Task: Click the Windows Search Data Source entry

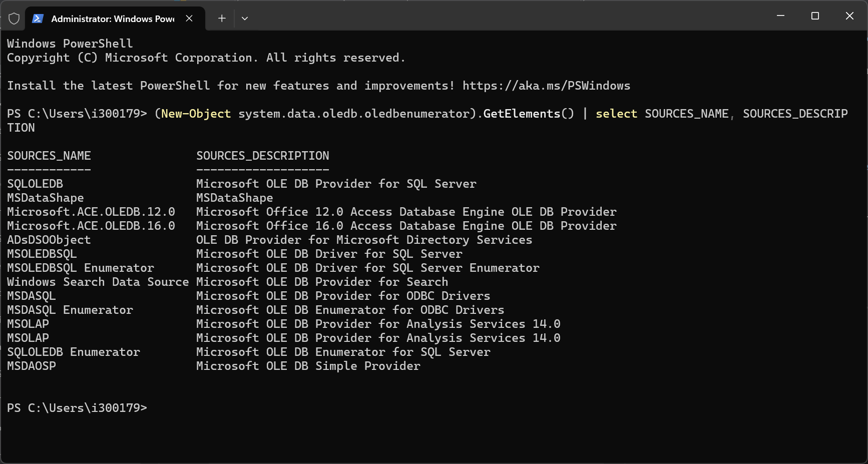Action: click(x=98, y=282)
